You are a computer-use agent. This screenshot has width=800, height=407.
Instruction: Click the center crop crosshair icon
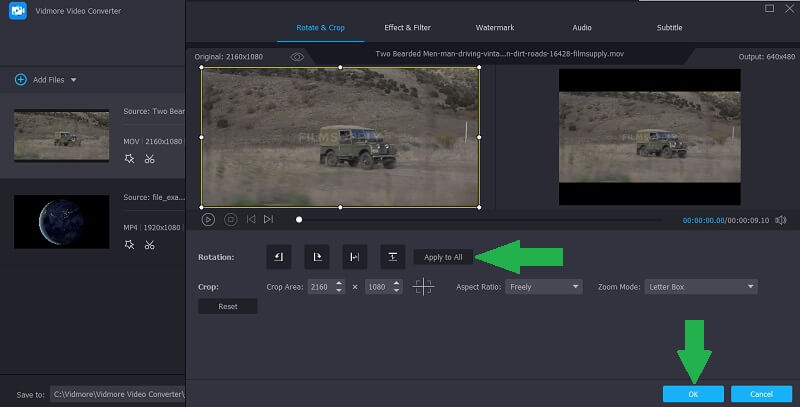424,287
